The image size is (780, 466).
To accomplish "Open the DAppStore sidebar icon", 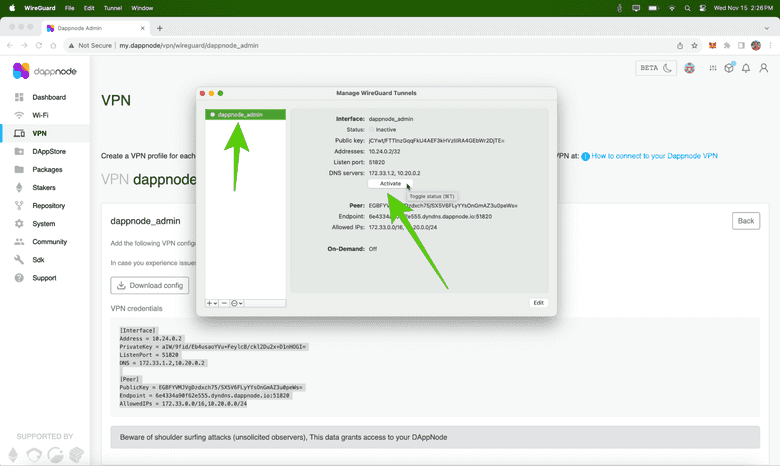I will pyautogui.click(x=20, y=152).
